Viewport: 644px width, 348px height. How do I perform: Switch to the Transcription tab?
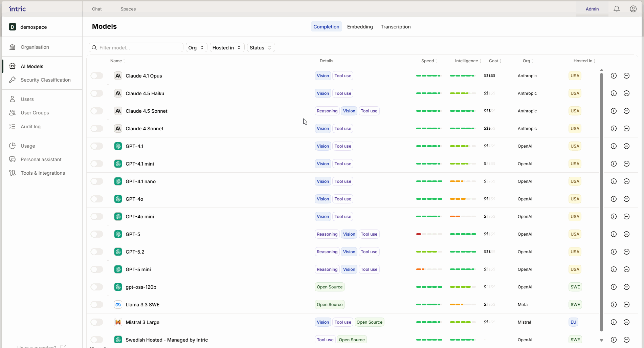(x=395, y=27)
